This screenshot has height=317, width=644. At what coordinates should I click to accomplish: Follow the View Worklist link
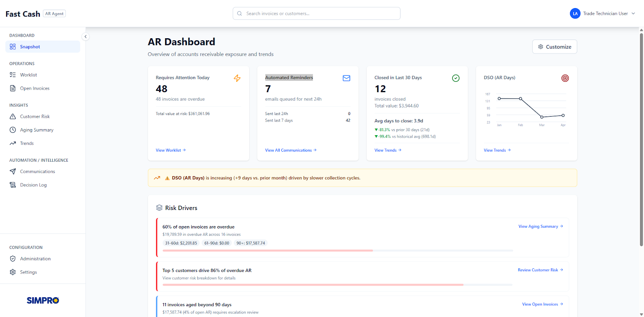171,150
